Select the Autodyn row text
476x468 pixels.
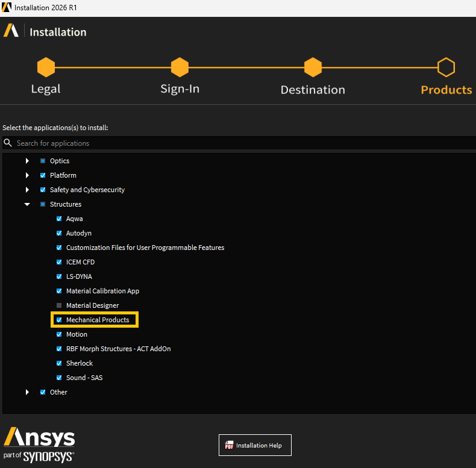pyautogui.click(x=79, y=233)
